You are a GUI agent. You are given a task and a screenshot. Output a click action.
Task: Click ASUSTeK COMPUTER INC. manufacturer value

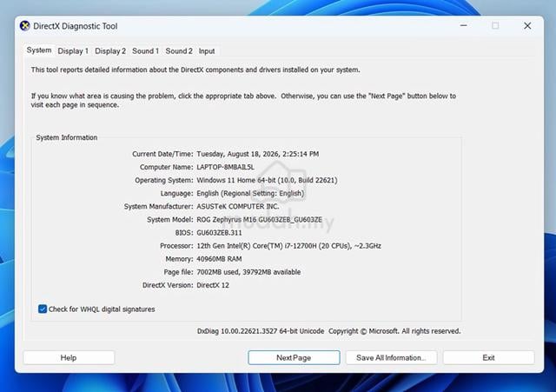tap(238, 207)
